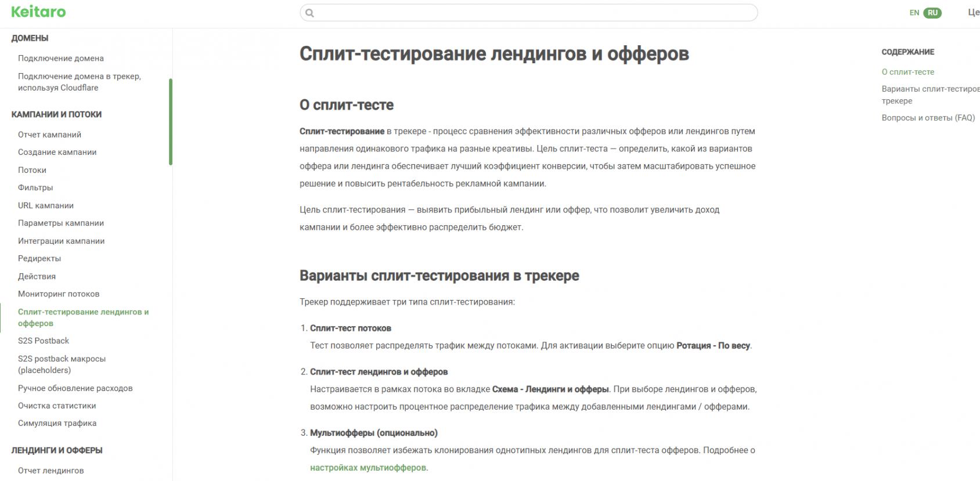Open the Фильтры sidebar item
Screen dimensions: 980x481
(35, 187)
